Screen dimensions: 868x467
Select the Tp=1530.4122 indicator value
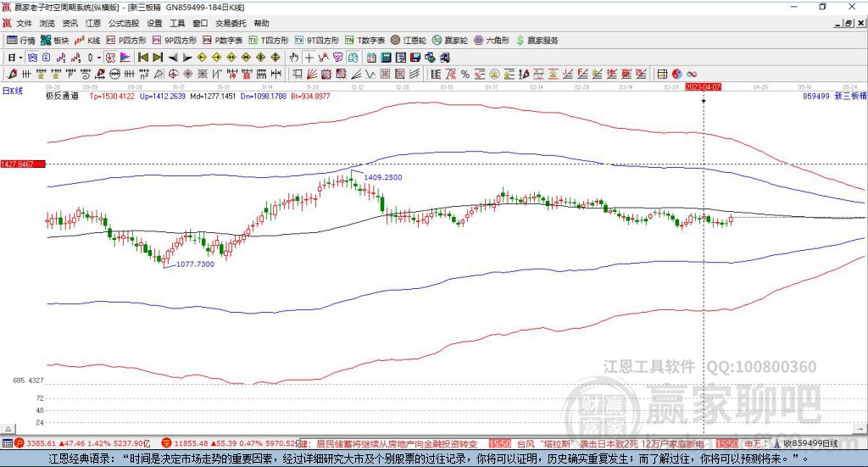[x=112, y=97]
